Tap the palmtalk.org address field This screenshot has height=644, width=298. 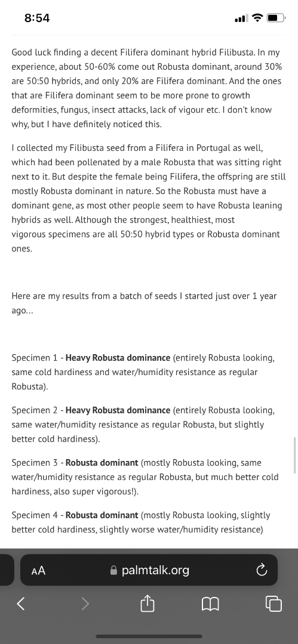tap(149, 569)
